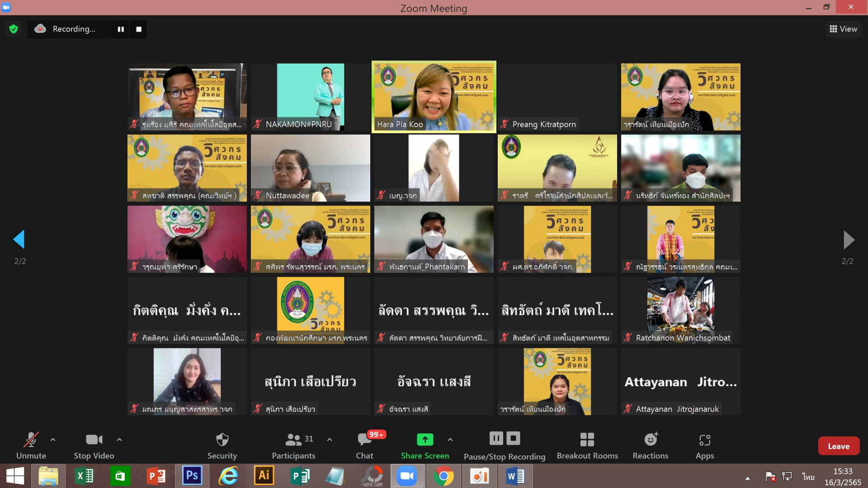Expand audio options arrow beside Unmute

[x=53, y=439]
